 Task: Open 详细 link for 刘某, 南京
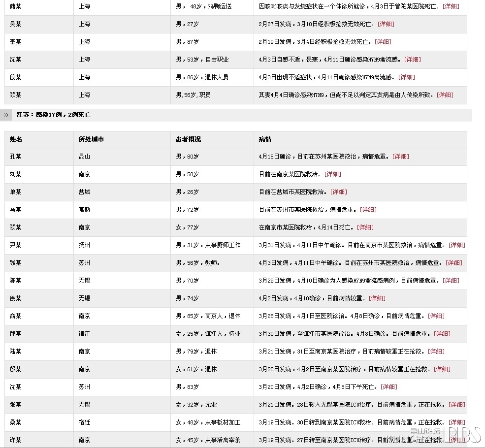[332, 174]
